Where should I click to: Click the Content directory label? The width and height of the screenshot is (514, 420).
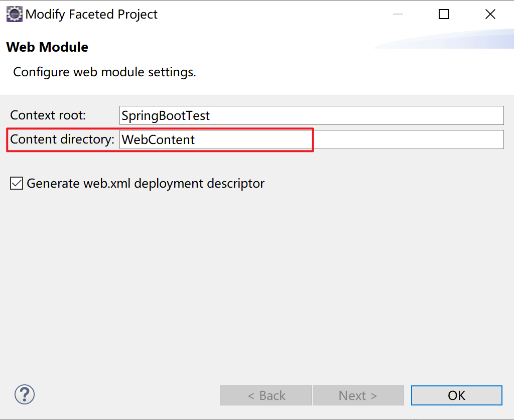(62, 139)
